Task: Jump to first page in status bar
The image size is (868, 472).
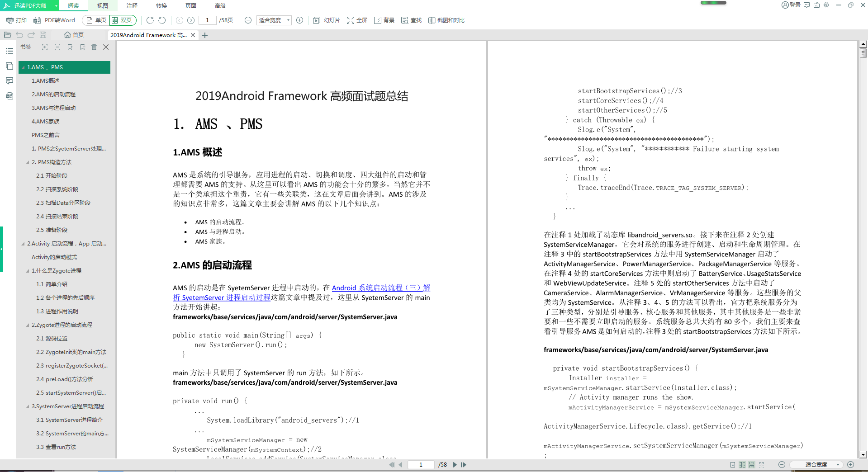Action: (392, 465)
